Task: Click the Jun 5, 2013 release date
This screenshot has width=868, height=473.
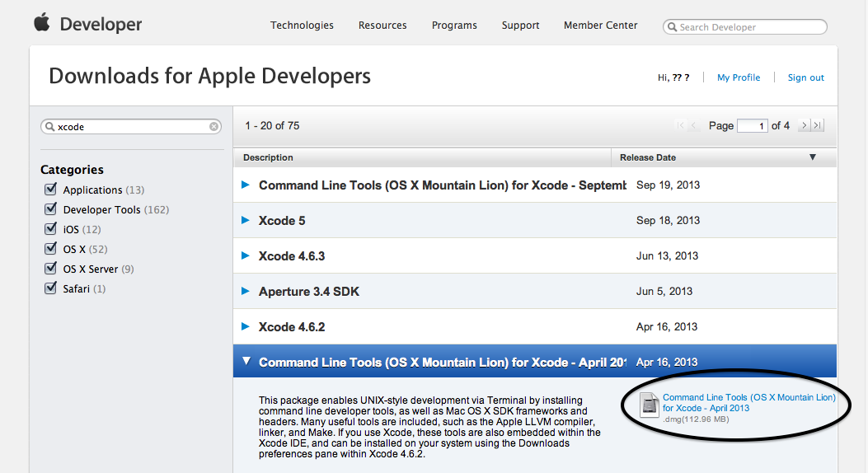Action: click(x=664, y=291)
